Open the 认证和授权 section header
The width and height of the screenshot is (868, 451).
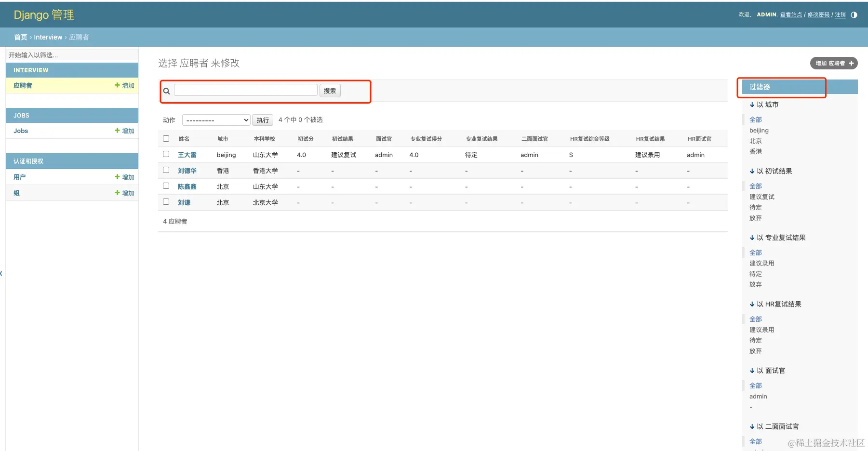[28, 161]
